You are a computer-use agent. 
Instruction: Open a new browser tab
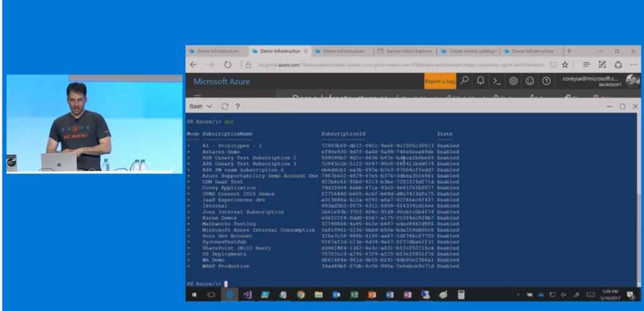tap(569, 52)
